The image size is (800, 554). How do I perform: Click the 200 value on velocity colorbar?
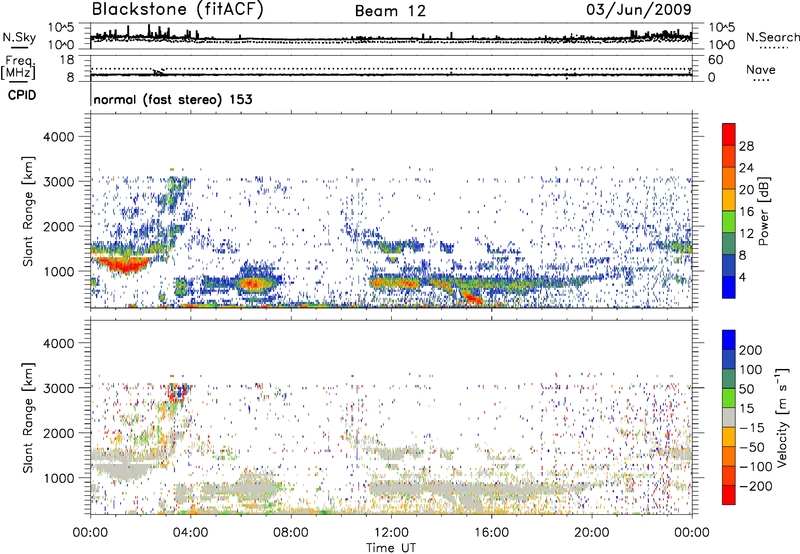coord(751,350)
